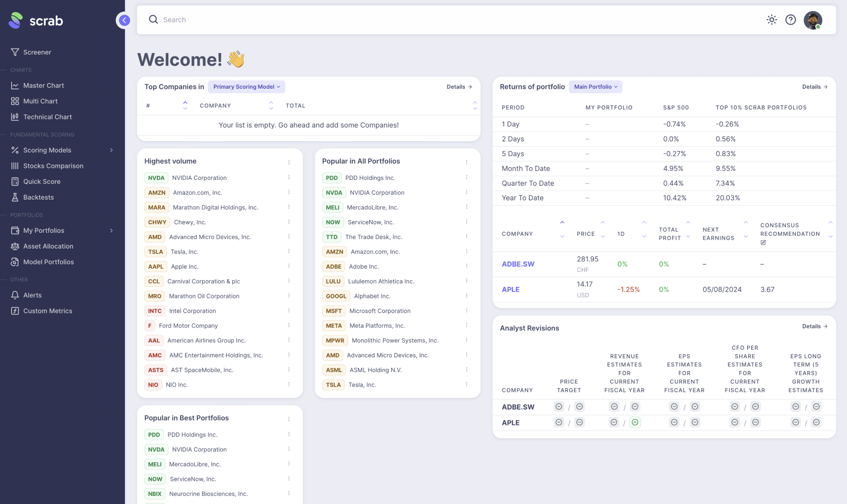
Task: Open options for Marathon Digital Holdings row
Action: tap(289, 207)
